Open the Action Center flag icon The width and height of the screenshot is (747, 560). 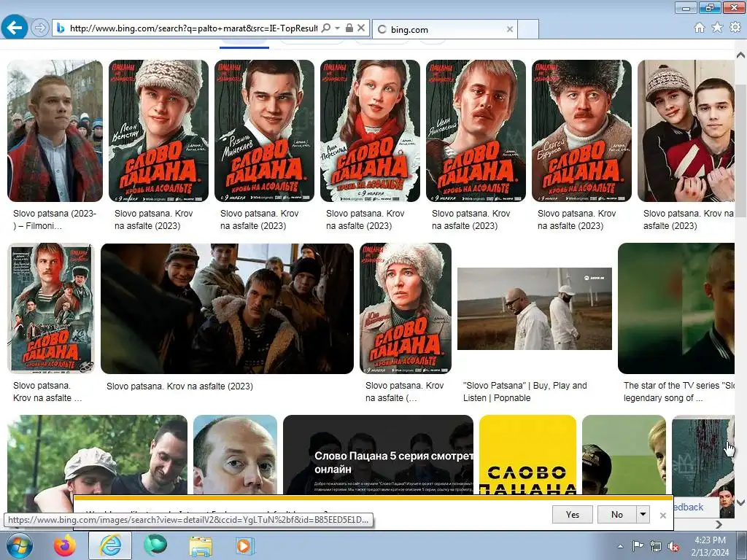coord(638,546)
